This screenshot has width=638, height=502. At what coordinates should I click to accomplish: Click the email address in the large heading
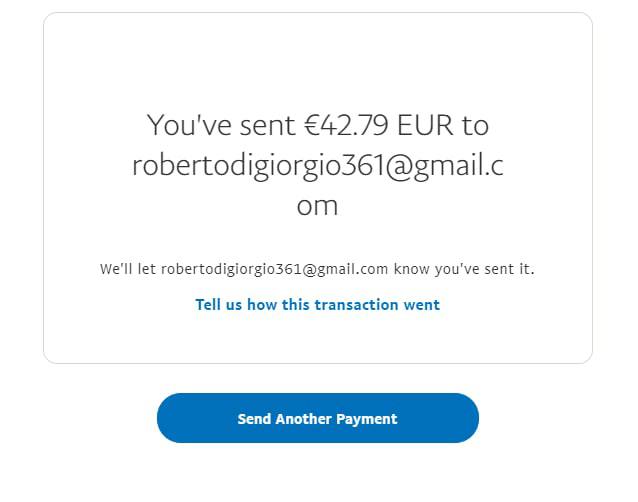[318, 186]
